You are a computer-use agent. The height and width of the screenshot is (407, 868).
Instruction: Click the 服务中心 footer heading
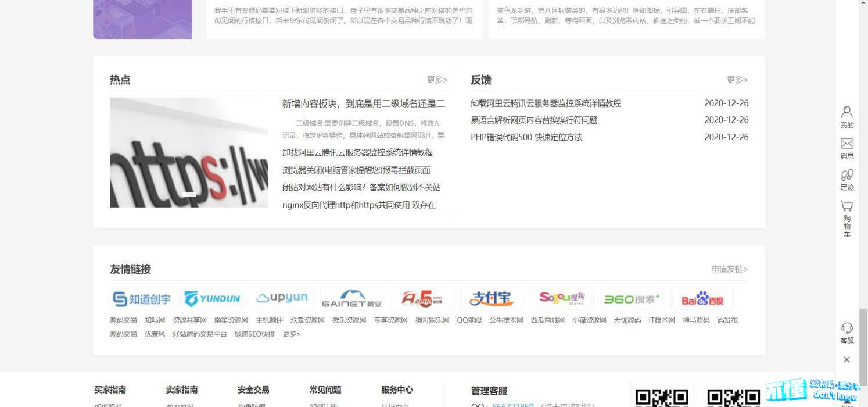click(x=397, y=390)
